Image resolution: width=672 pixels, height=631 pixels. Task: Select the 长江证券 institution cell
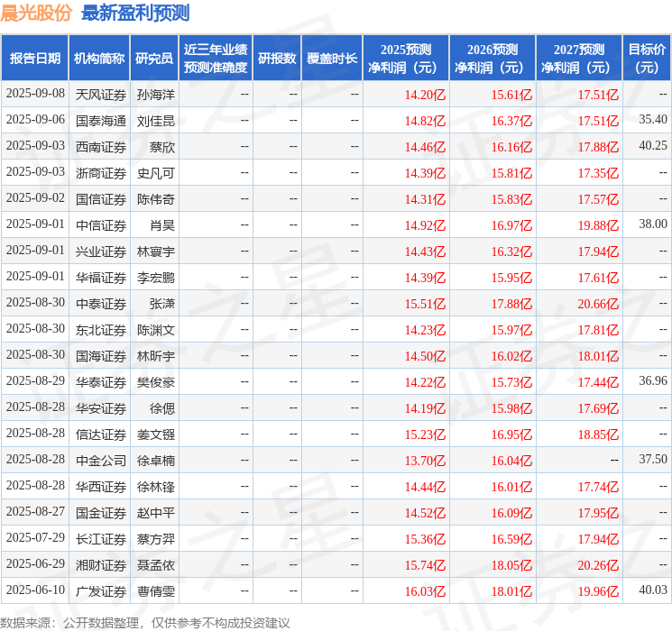coord(101,539)
